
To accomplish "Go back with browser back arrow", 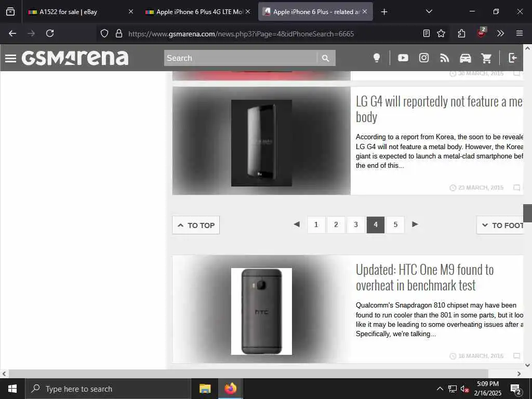I will (x=12, y=33).
